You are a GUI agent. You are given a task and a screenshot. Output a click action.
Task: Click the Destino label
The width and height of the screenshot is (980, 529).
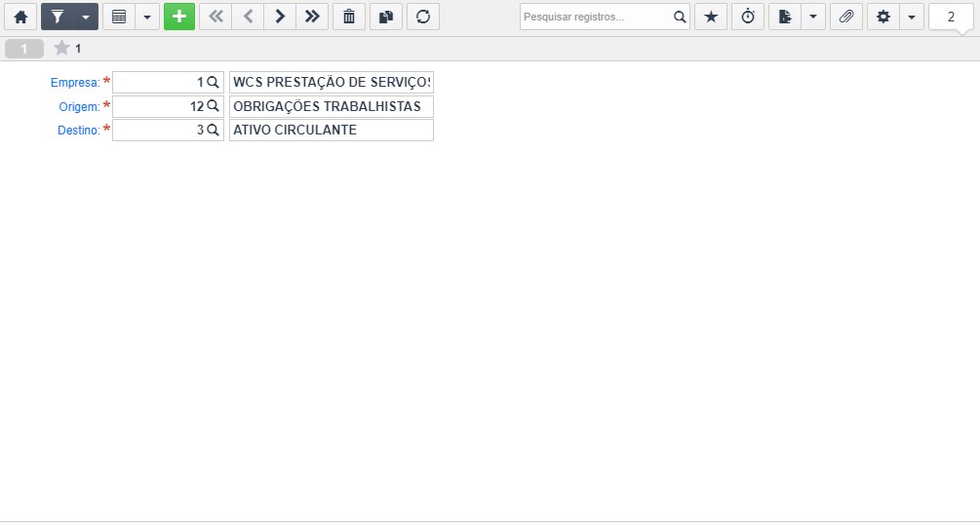pyautogui.click(x=79, y=130)
